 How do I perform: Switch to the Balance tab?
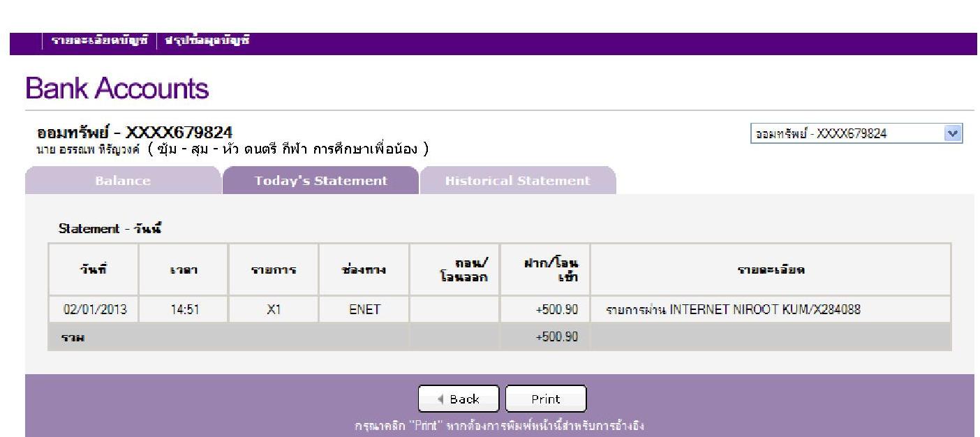coord(122,181)
